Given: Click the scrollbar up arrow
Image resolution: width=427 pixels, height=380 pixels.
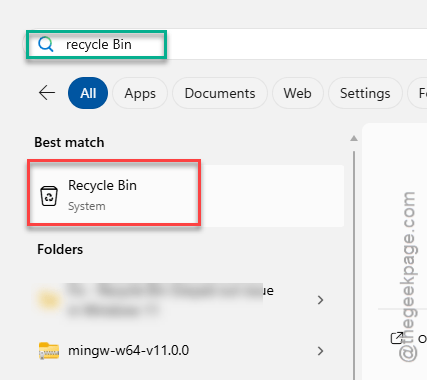Looking at the screenshot, I should click(354, 138).
